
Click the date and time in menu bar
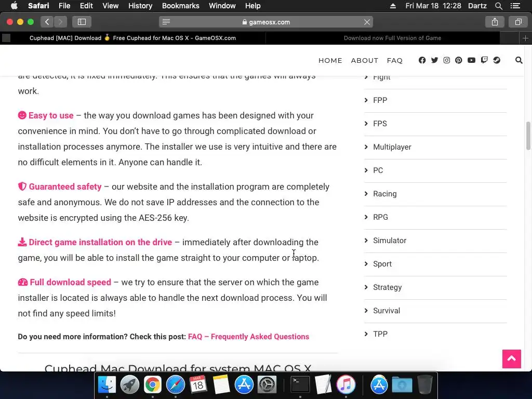tap(433, 6)
